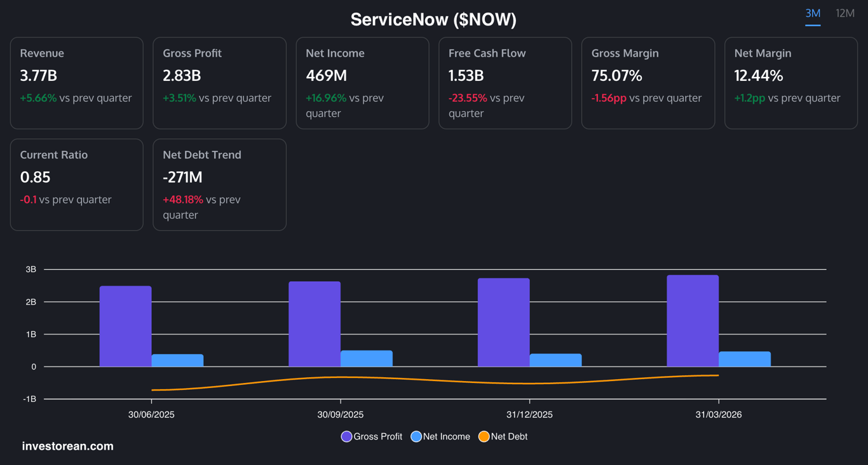Click the "3B" y-axis label

pyautogui.click(x=31, y=270)
